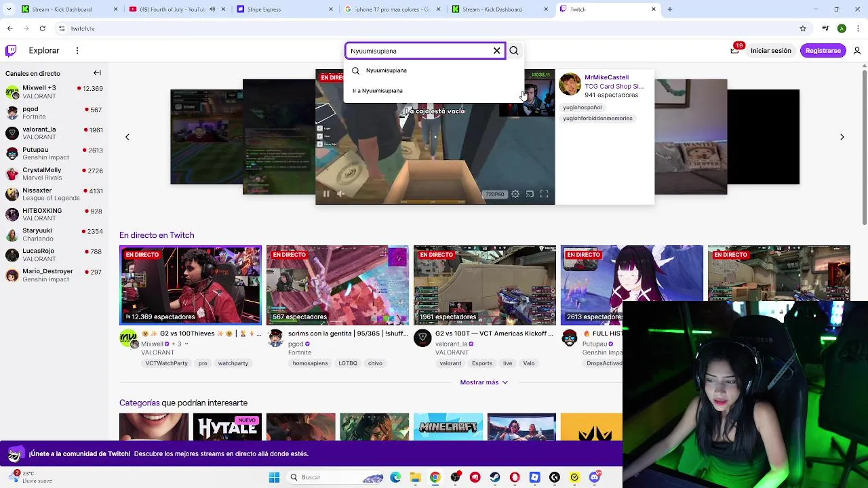Open Nissaxter channel in sidebar
This screenshot has width=868, height=488.
point(54,194)
